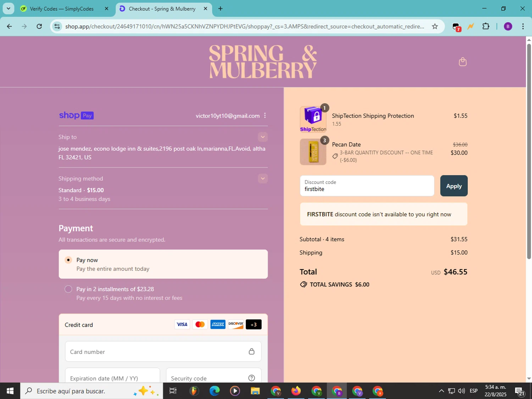Viewport: 532px width, 399px height.
Task: Click the orange lightning extension icon
Action: 471,26
